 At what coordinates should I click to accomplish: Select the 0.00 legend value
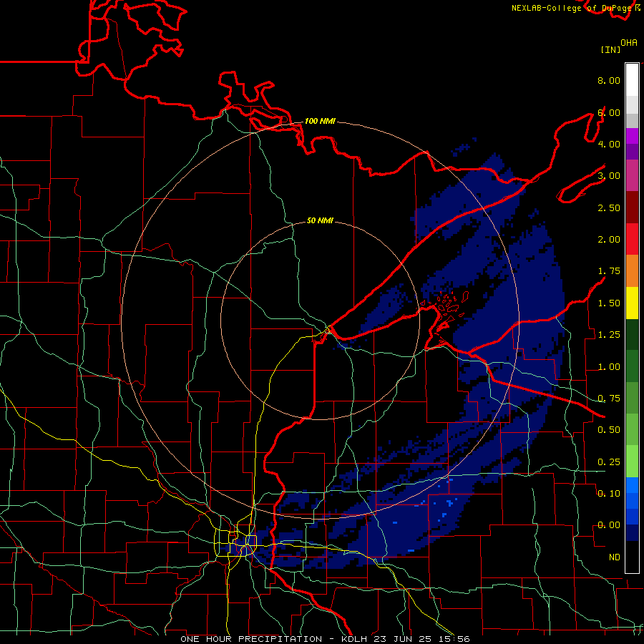609,525
